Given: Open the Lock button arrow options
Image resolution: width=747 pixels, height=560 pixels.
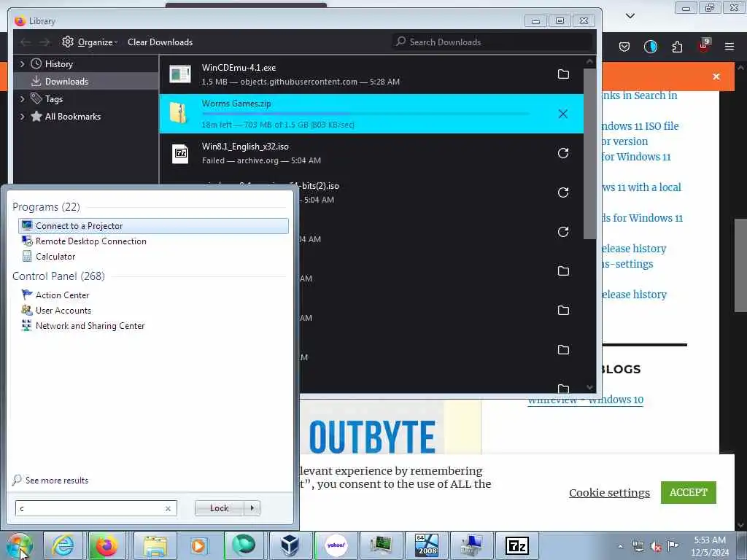Looking at the screenshot, I should 252,508.
